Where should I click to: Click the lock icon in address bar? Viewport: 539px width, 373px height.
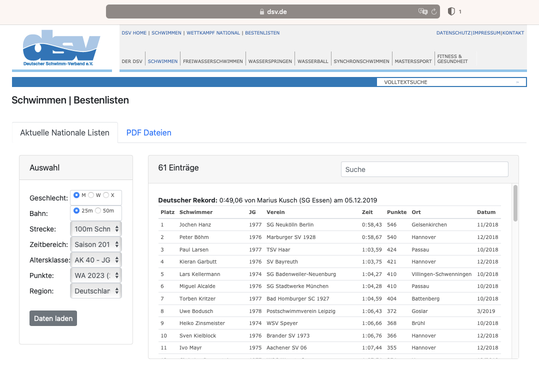point(262,12)
